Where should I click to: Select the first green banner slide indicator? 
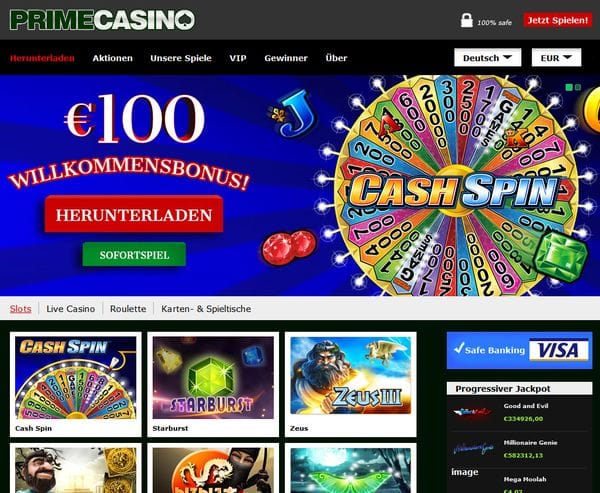point(569,87)
